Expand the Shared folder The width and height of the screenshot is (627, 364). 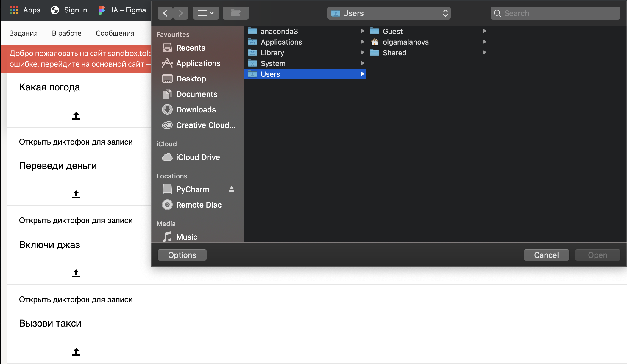tap(394, 53)
